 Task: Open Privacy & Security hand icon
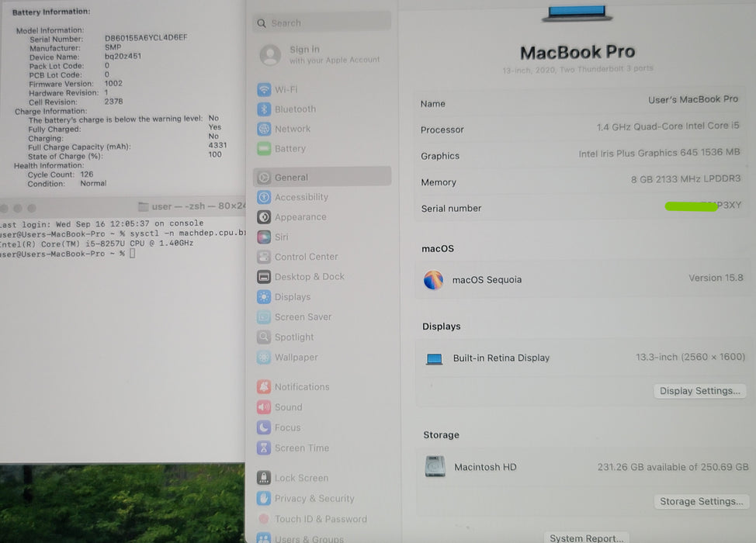coord(264,498)
